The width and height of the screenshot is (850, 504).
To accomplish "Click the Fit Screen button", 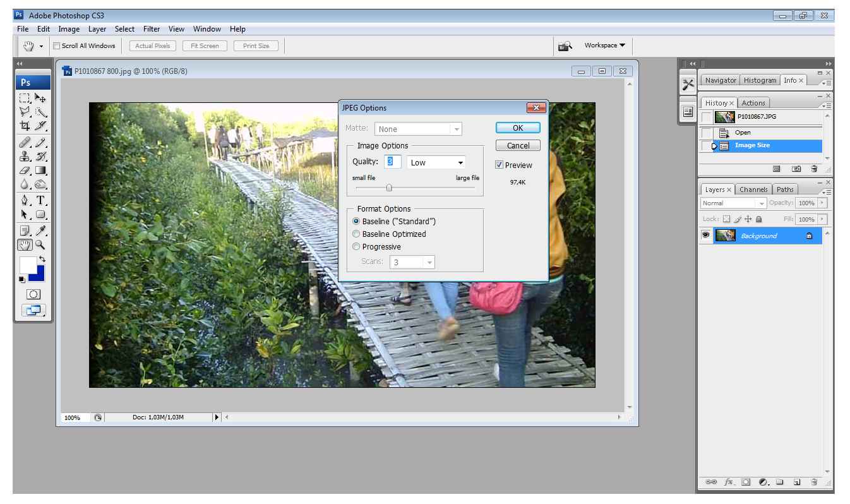I will (x=205, y=45).
